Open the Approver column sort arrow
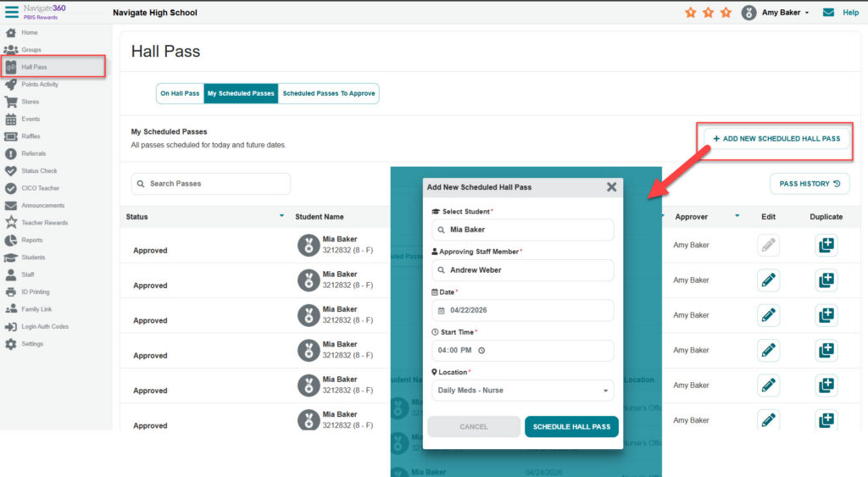The image size is (868, 477). (x=737, y=216)
